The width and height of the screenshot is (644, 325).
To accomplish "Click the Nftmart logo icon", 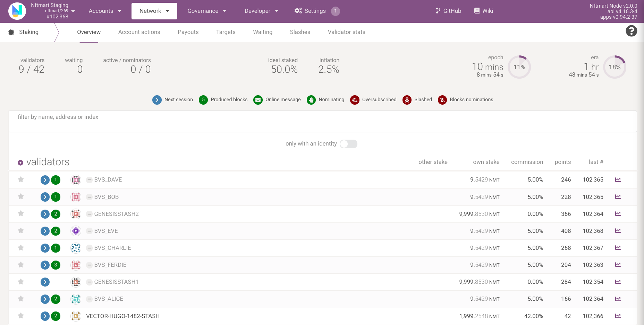I will point(17,11).
